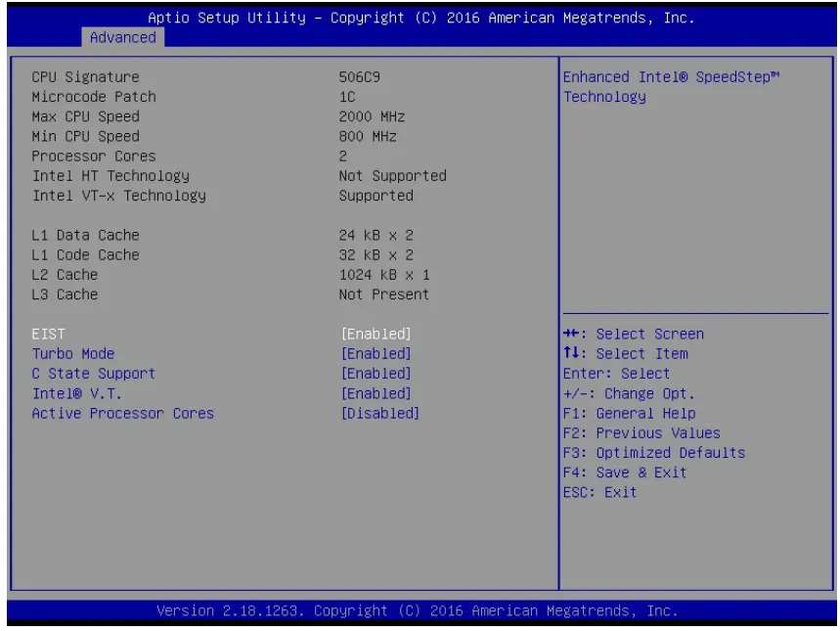Click the L1 Data Cache label
The width and height of the screenshot is (840, 631).
coord(85,236)
